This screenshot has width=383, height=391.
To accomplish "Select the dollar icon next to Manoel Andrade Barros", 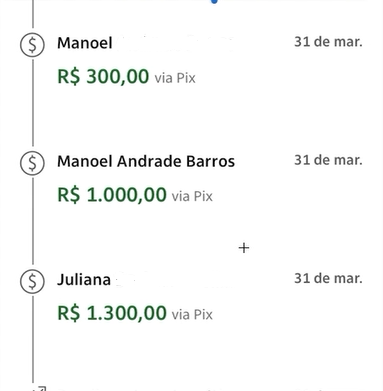I will point(32,163).
